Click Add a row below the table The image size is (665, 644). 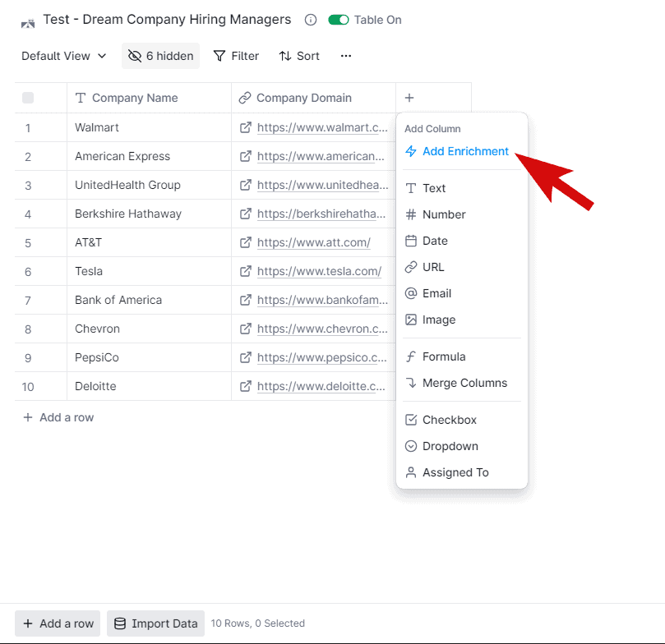pyautogui.click(x=58, y=417)
